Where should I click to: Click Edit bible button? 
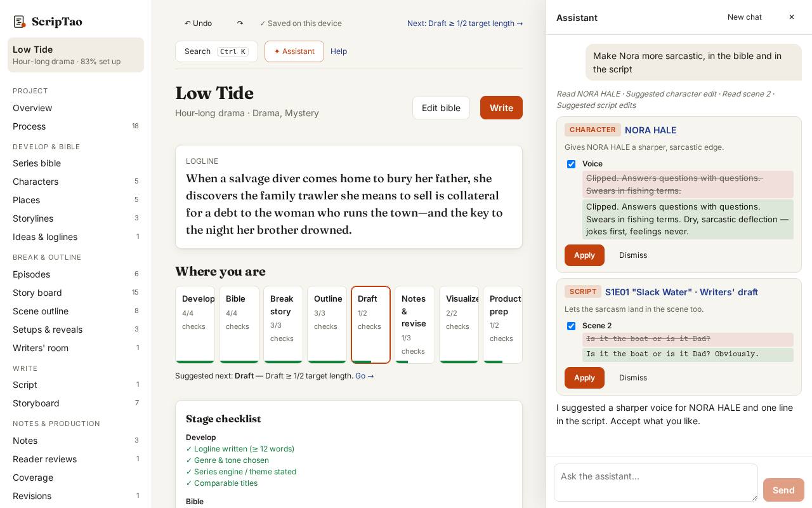(x=441, y=108)
